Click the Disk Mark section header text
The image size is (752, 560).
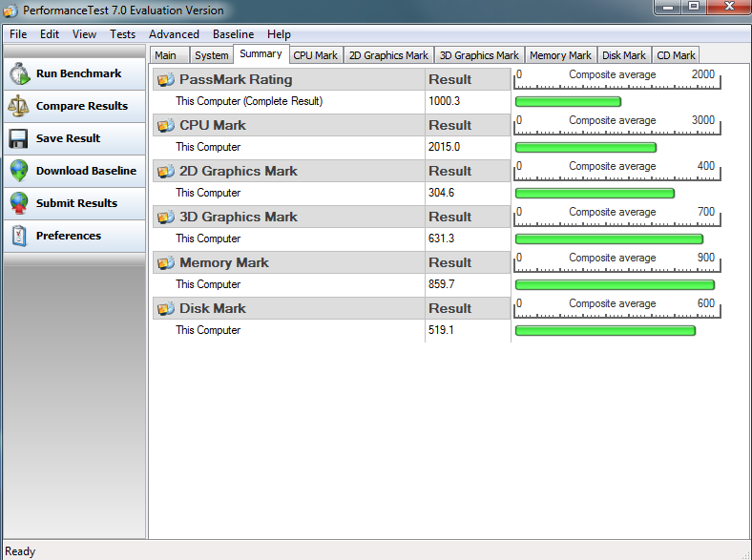pos(213,309)
